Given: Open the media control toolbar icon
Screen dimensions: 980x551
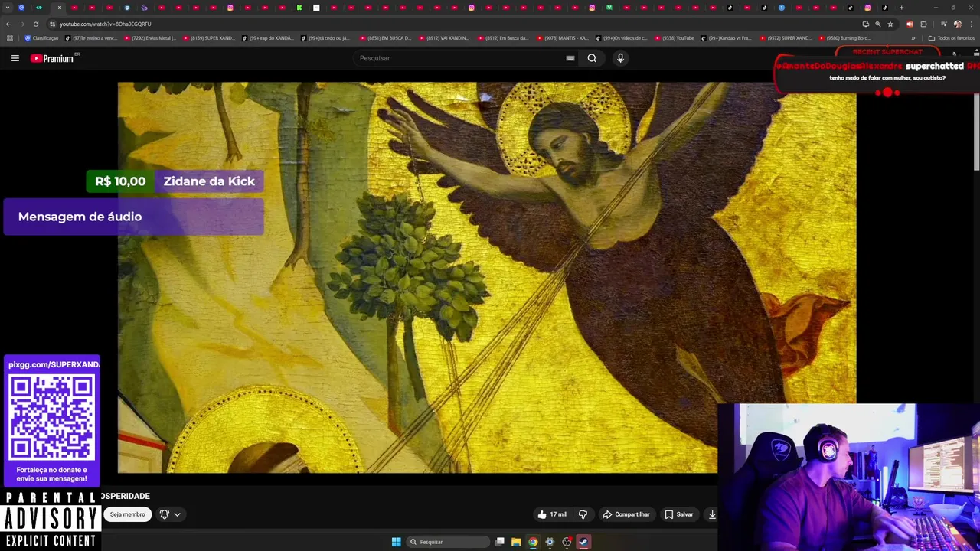Looking at the screenshot, I should (x=943, y=24).
